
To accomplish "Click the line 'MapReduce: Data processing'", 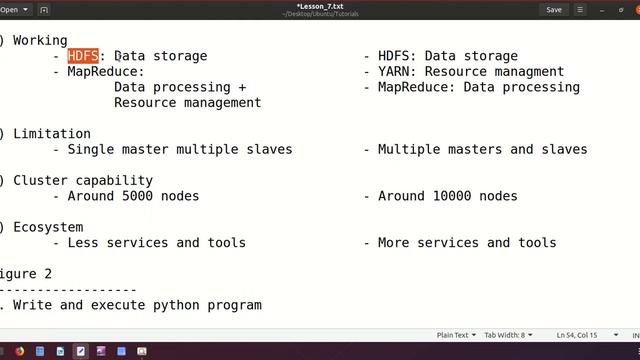I will [479, 87].
